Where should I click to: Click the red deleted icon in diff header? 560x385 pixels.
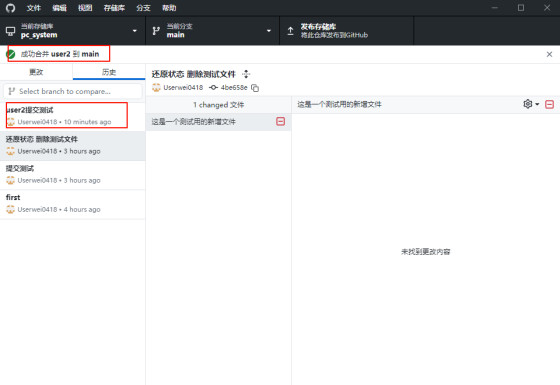pos(549,104)
